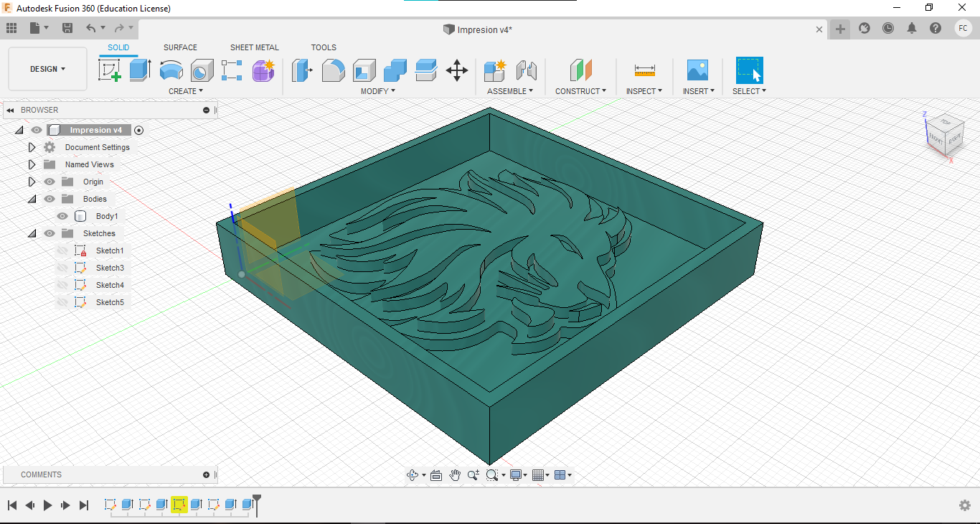Open a new design tab
The height and width of the screenshot is (524, 980).
point(840,29)
